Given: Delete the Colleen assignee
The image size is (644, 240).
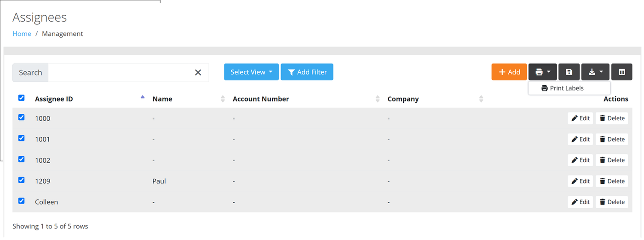Looking at the screenshot, I should [612, 202].
